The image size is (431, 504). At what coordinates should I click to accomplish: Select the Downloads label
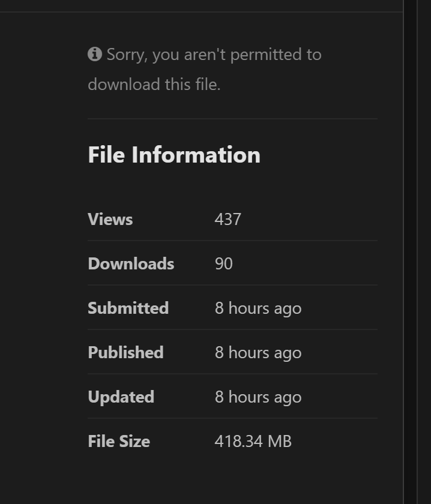131,263
